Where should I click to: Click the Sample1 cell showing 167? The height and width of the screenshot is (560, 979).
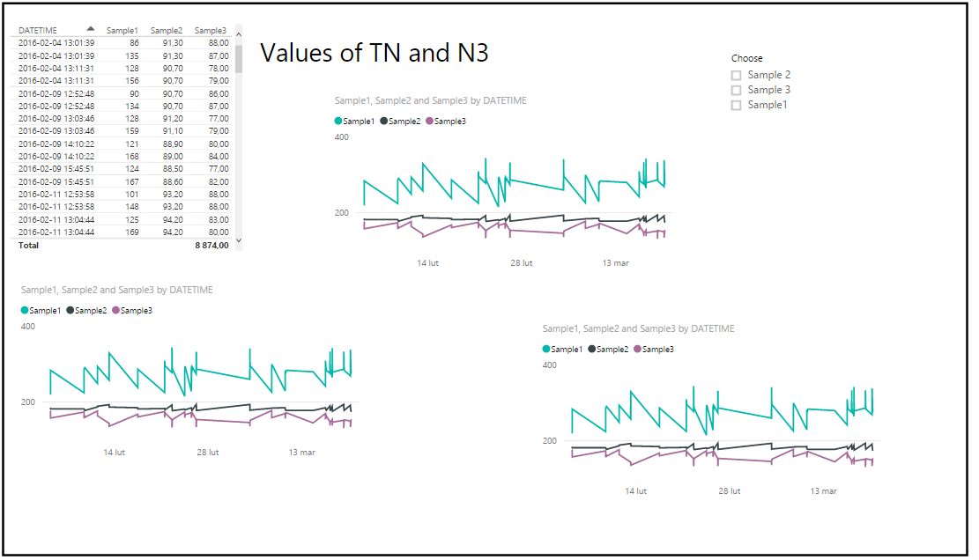[132, 181]
